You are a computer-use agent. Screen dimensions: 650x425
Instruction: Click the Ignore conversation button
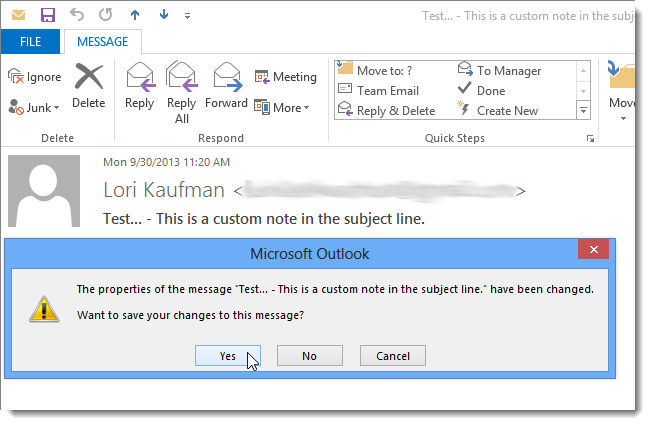coord(34,77)
